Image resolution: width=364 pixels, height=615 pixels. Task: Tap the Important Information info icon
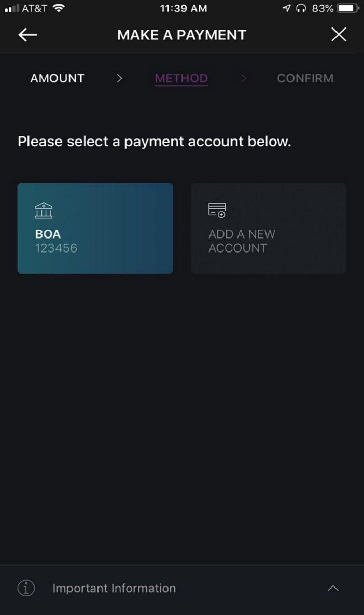[26, 588]
